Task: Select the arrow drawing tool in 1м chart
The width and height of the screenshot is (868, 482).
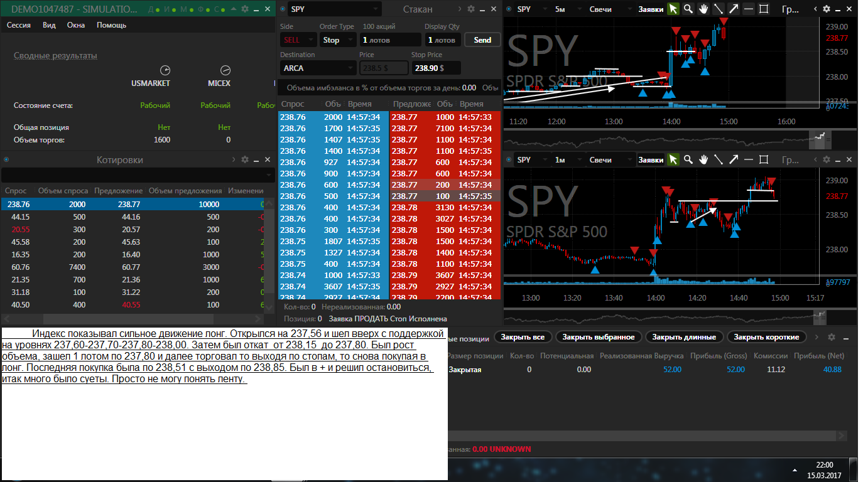Action: 734,159
